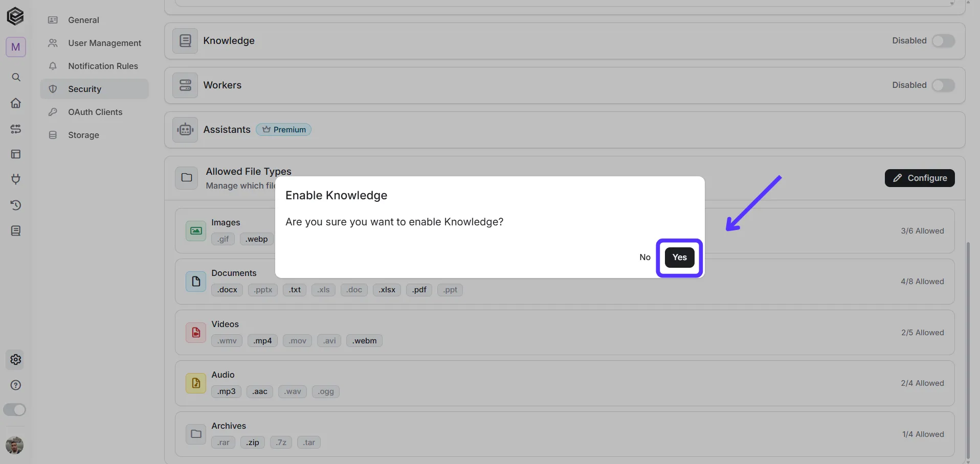The width and height of the screenshot is (980, 464).
Task: Click the Archives folder icon
Action: (x=196, y=434)
